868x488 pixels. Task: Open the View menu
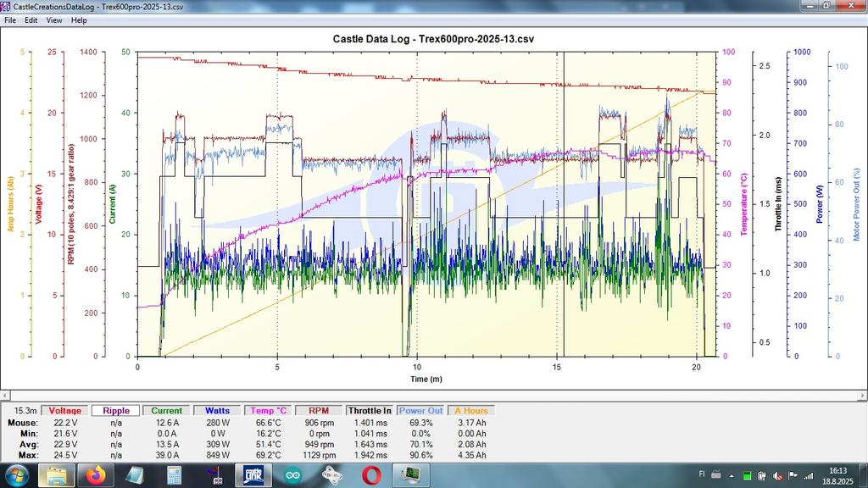pyautogui.click(x=54, y=19)
